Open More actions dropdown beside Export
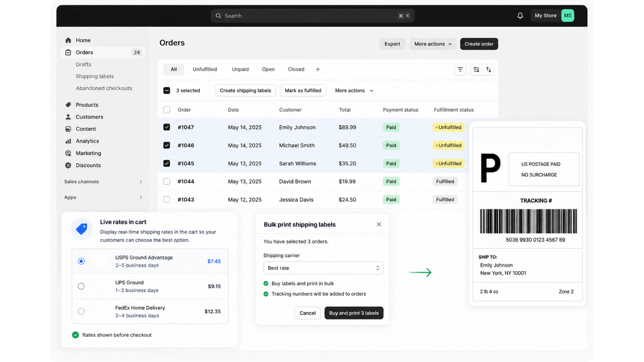 [433, 44]
